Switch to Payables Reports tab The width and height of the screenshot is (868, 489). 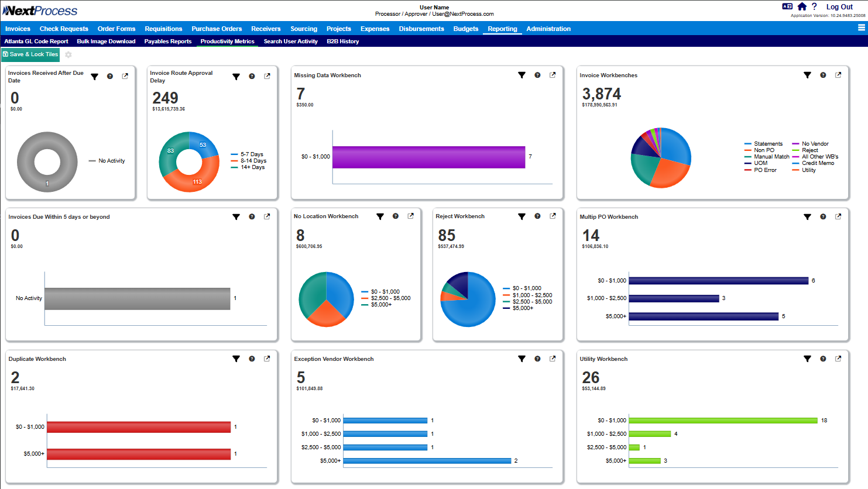(x=168, y=42)
